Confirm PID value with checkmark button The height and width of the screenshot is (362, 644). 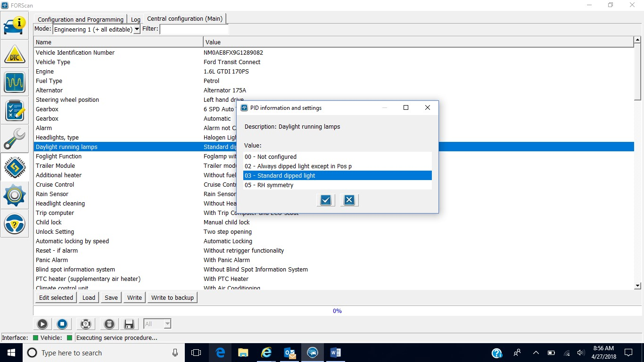point(325,200)
